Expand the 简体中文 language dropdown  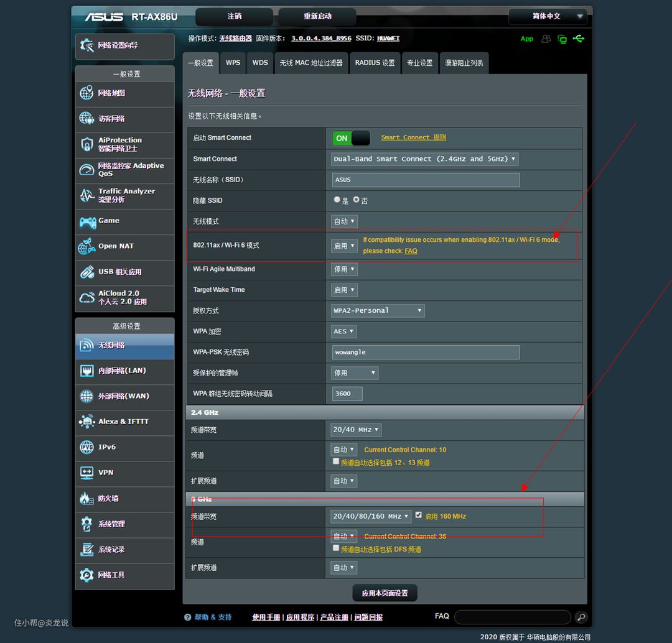547,16
